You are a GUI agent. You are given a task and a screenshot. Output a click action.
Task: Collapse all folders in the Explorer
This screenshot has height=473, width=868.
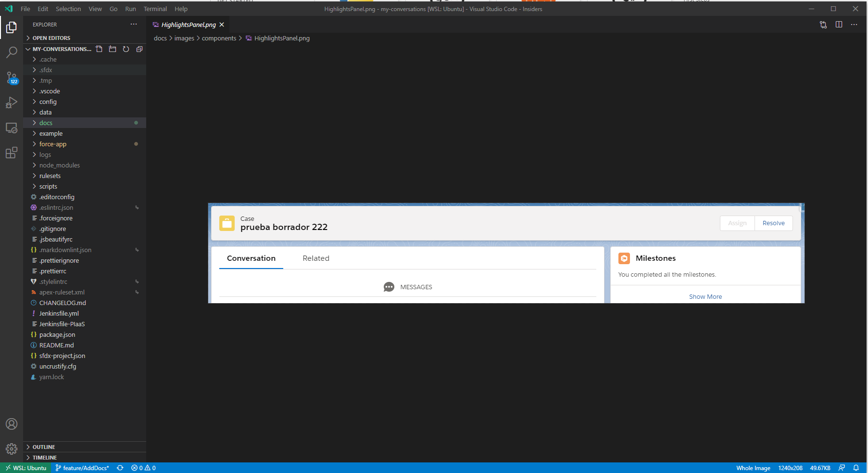click(x=139, y=49)
